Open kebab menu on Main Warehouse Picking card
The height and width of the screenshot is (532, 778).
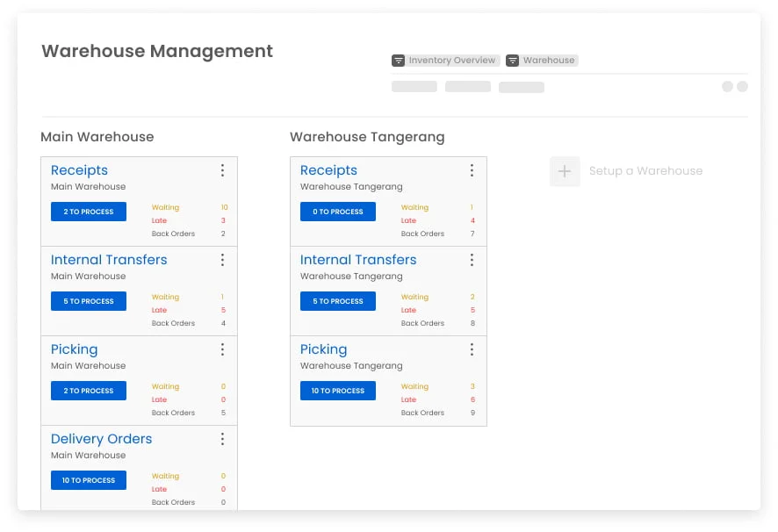tap(222, 349)
